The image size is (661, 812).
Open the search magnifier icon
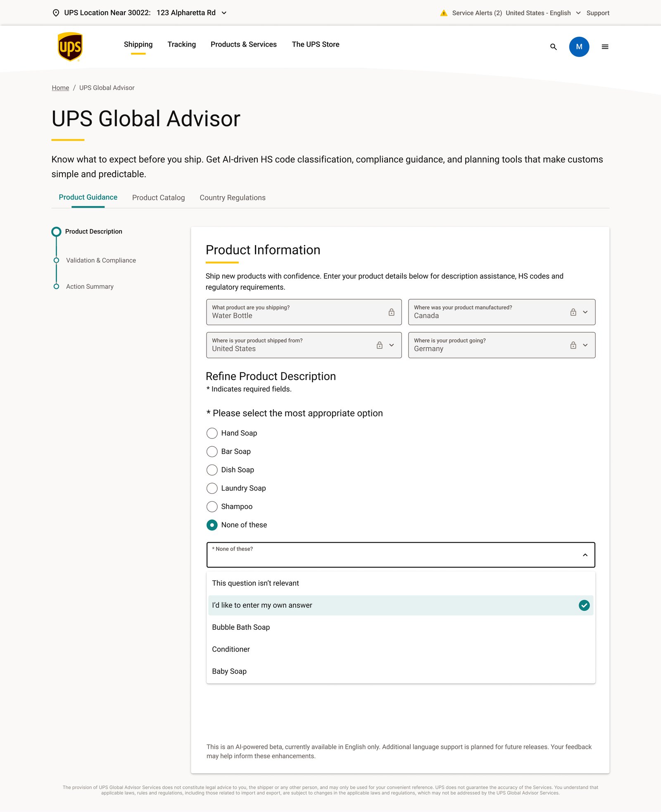(x=554, y=47)
